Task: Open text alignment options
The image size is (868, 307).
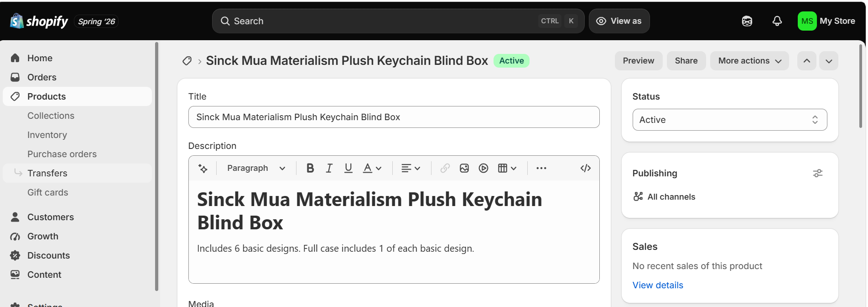Action: [411, 168]
